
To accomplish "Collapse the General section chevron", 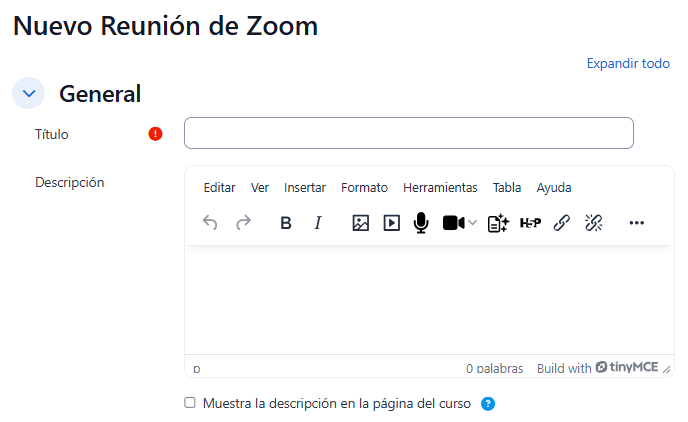I will click(28, 93).
